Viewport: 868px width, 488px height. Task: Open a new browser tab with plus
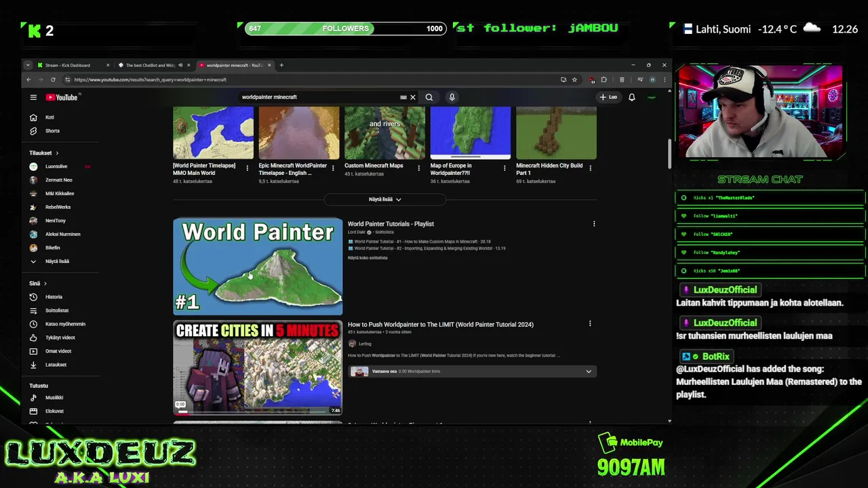click(281, 65)
